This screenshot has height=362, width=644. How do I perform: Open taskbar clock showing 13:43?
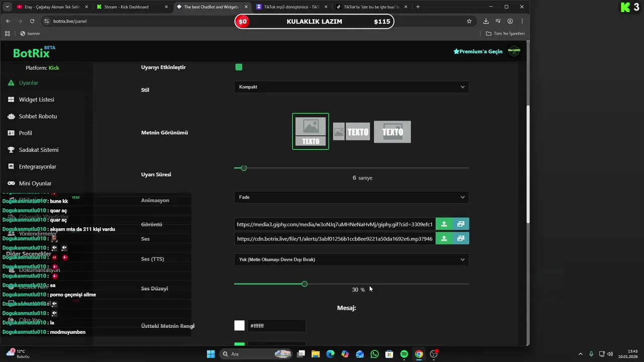point(629,354)
